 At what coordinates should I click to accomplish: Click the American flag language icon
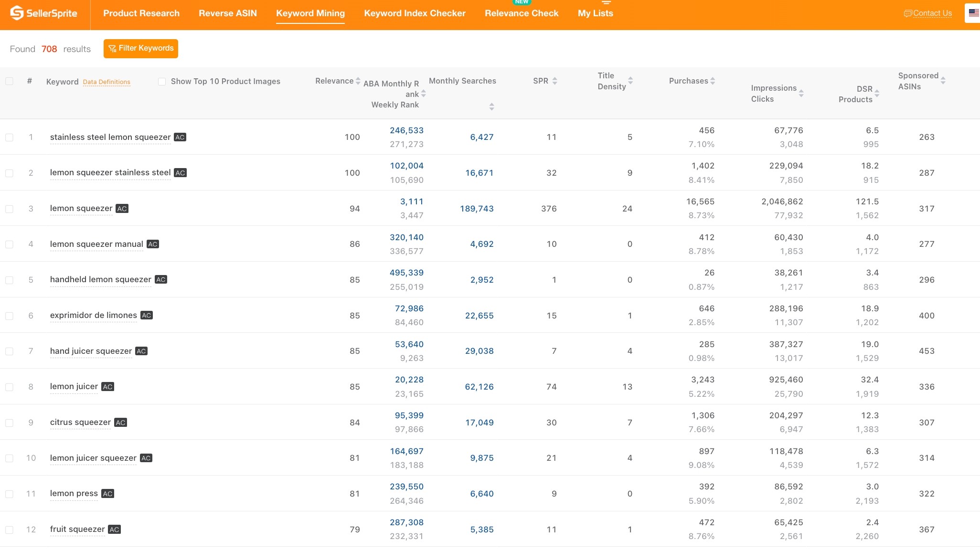tap(973, 13)
